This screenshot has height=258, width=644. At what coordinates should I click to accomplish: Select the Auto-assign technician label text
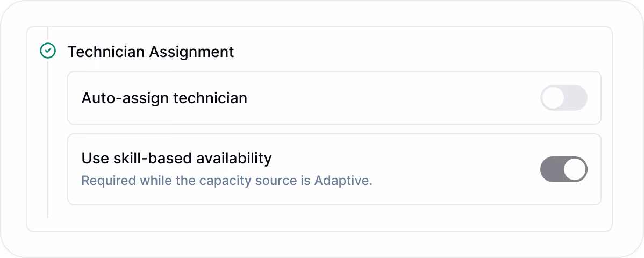(x=164, y=98)
